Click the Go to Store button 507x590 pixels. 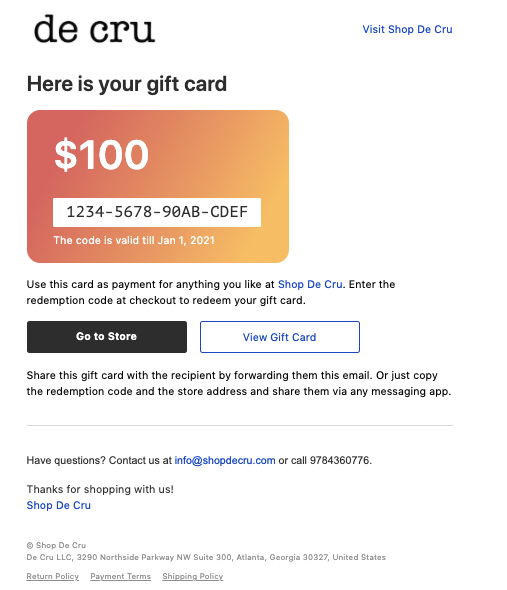pyautogui.click(x=107, y=337)
